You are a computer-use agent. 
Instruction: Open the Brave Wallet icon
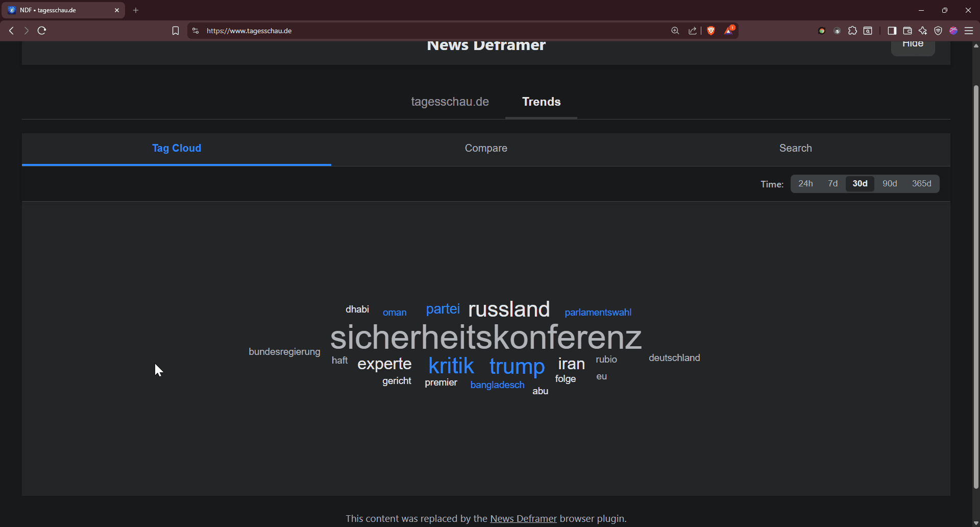[908, 31]
